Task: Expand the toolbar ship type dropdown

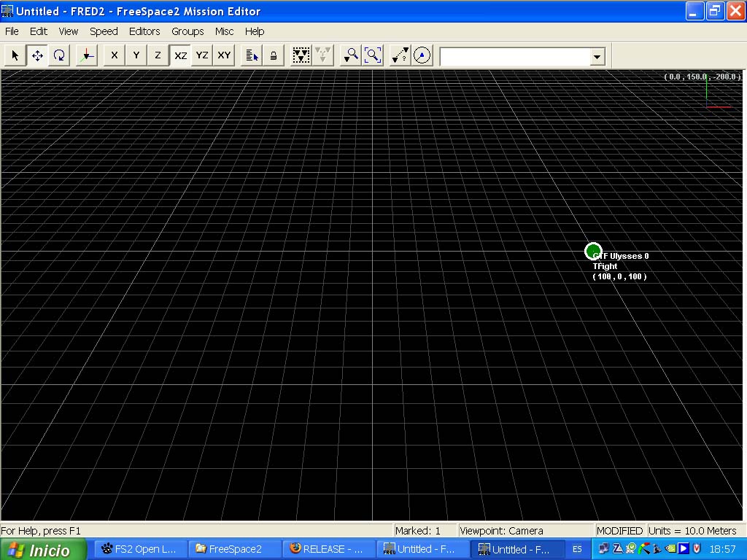Action: [597, 57]
